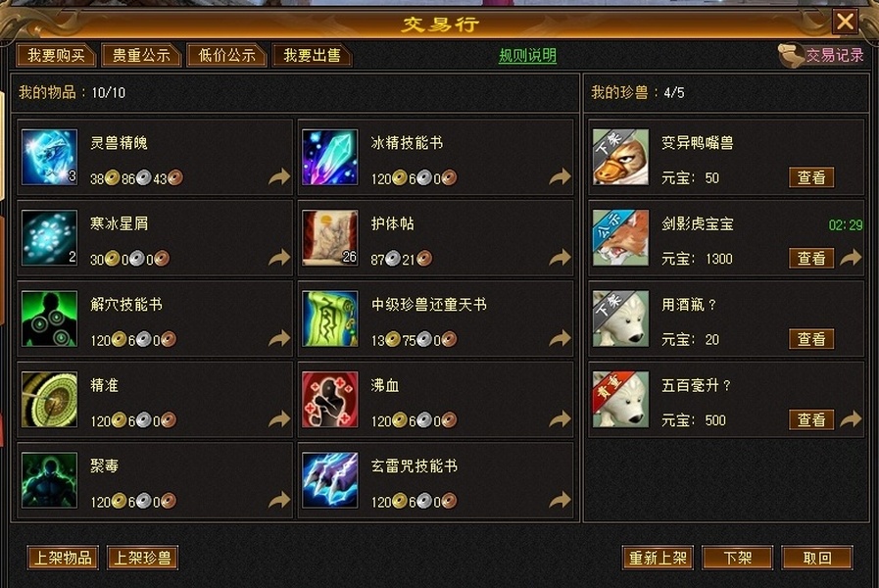Select the 灵兽精魄 item icon

click(49, 158)
